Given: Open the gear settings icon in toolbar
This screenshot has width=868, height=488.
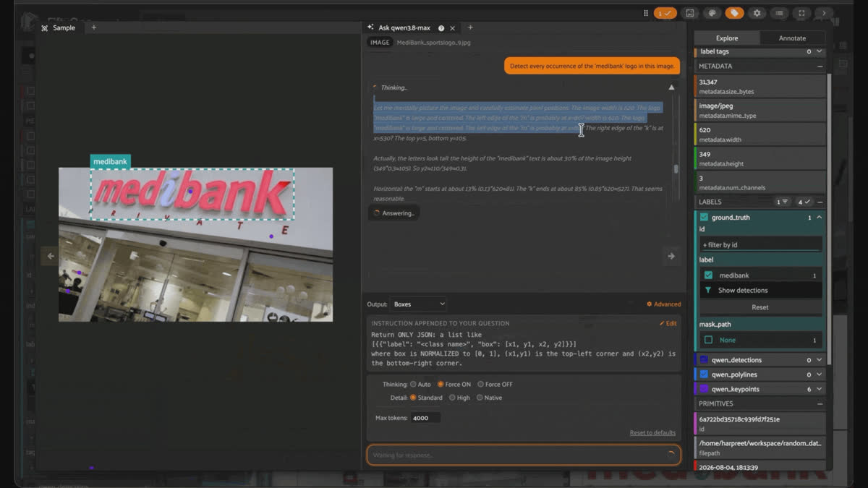Looking at the screenshot, I should point(757,13).
